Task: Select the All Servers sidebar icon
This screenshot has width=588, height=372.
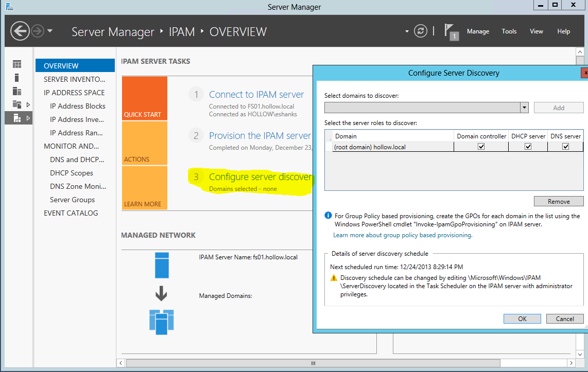Action: (x=17, y=91)
